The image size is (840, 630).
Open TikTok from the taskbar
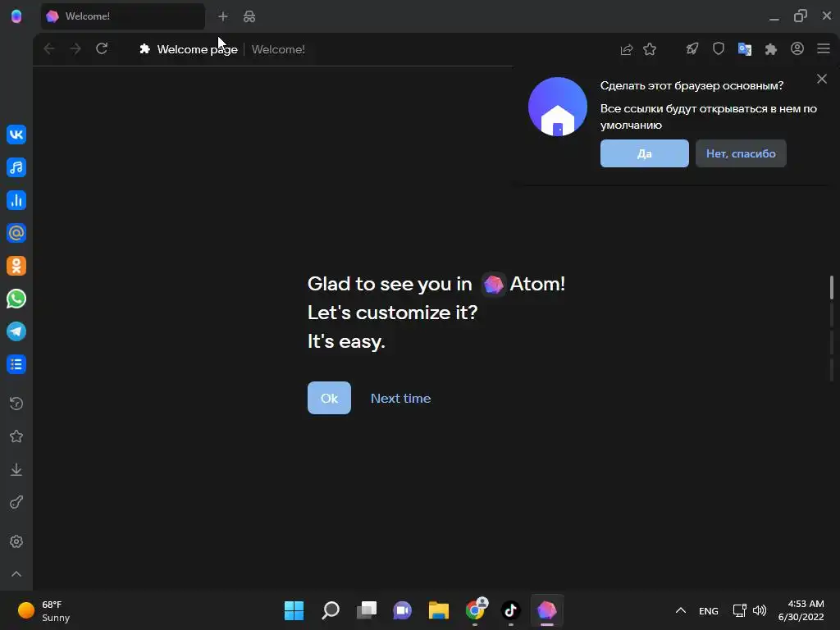(x=510, y=610)
